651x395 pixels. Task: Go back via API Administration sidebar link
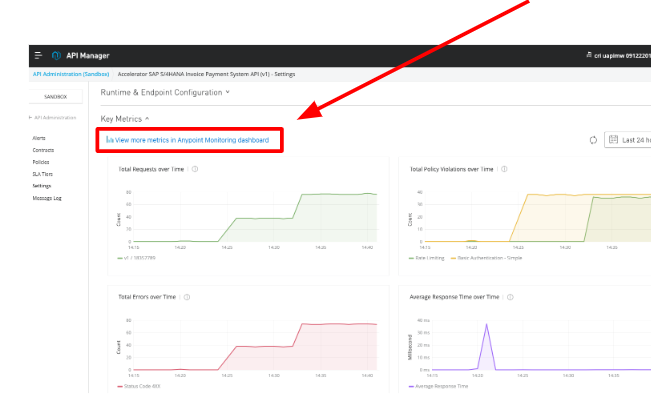click(53, 118)
